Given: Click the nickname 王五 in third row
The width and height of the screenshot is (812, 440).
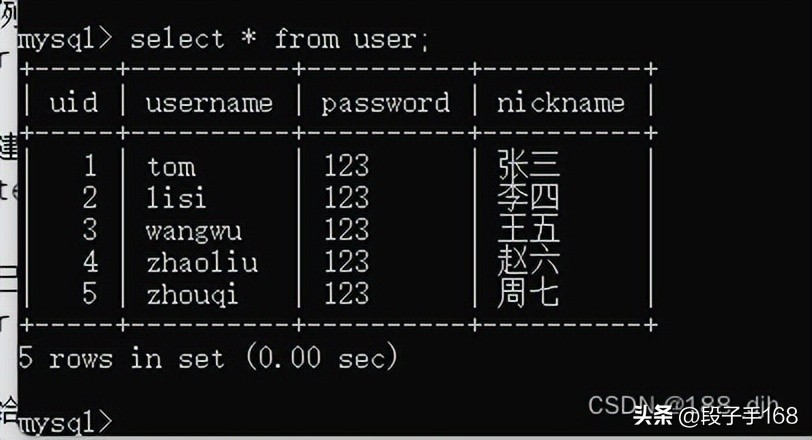Looking at the screenshot, I should 528,228.
